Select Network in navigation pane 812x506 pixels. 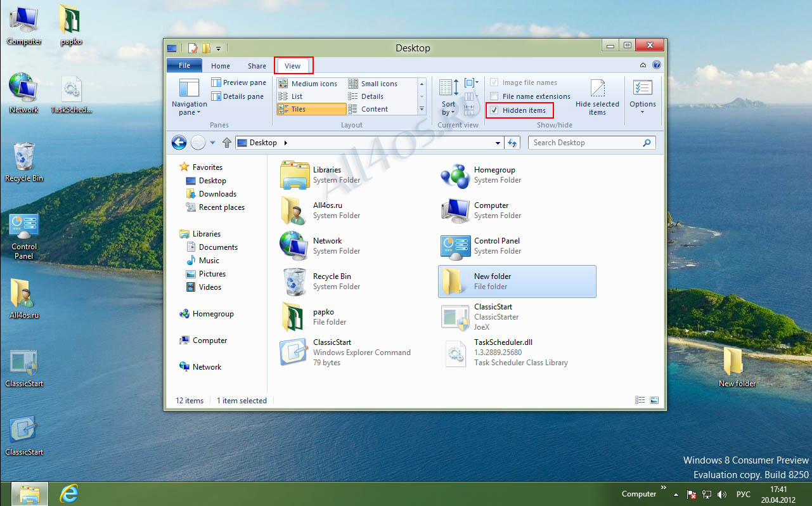tap(200, 367)
